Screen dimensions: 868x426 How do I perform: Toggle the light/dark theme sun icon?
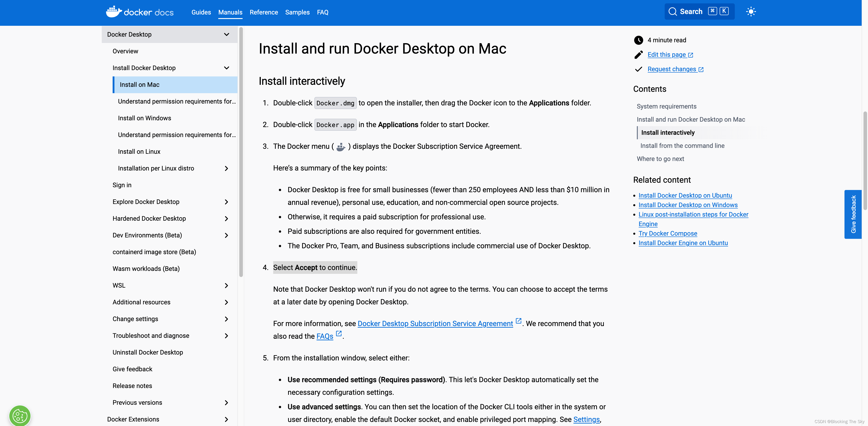[751, 12]
